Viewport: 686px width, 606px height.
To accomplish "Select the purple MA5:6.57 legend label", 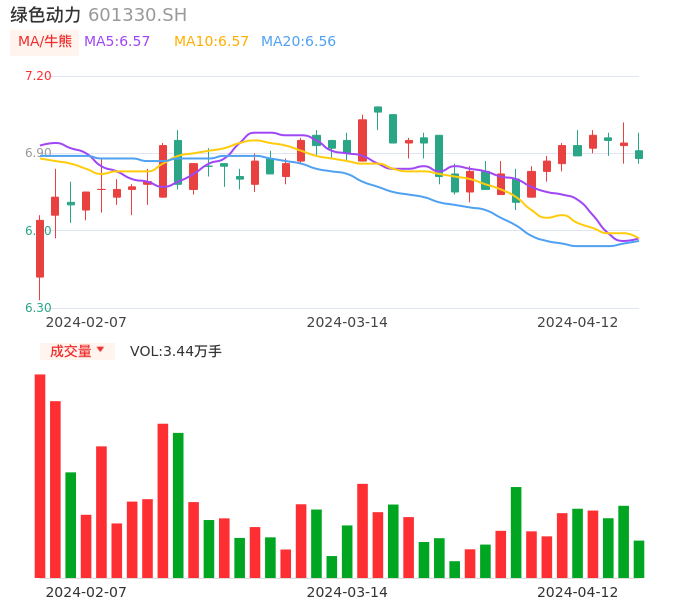I will tap(117, 42).
